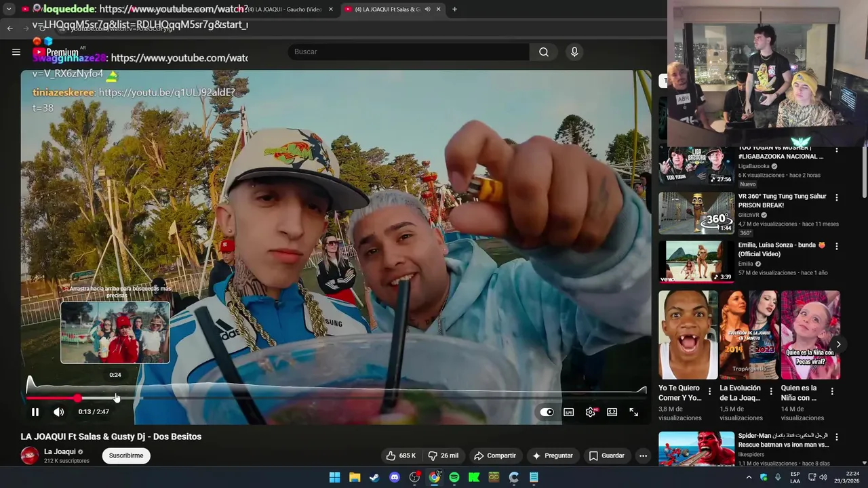Open VR 360° Tung Tung Tung Sahur thumbnail
This screenshot has height=488, width=868.
point(696,213)
